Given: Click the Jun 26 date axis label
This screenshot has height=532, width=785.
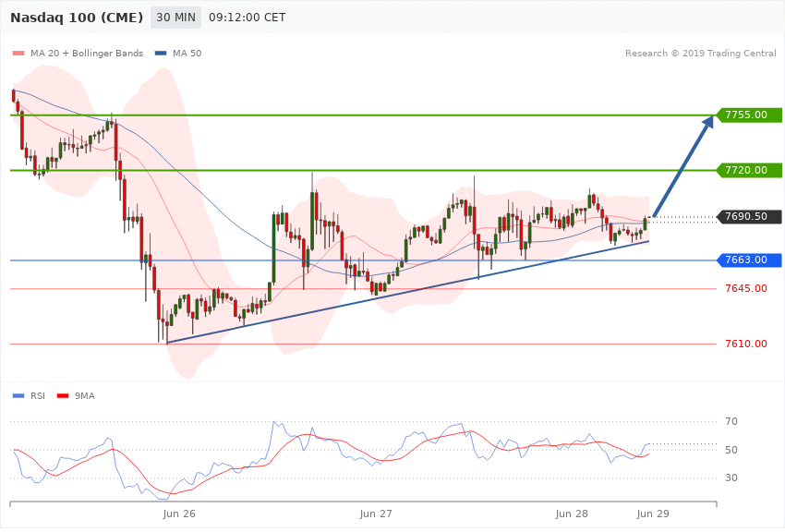Looking at the screenshot, I should [x=179, y=514].
